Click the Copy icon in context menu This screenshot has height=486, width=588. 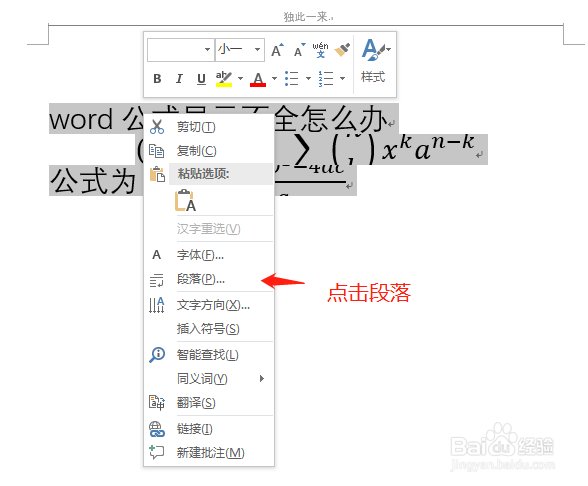tap(156, 151)
